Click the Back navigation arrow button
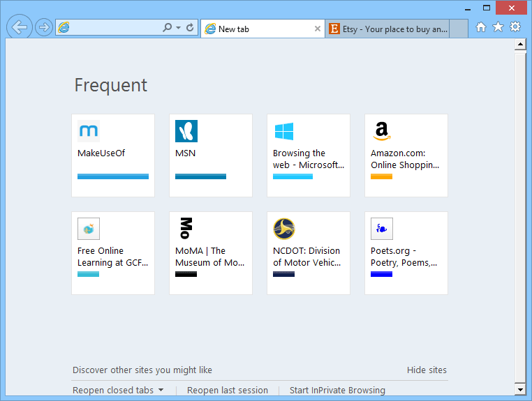 [x=20, y=28]
